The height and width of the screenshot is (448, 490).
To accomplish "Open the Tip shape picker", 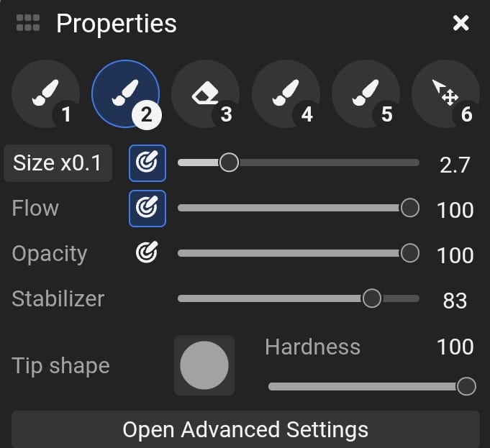I will tap(204, 365).
